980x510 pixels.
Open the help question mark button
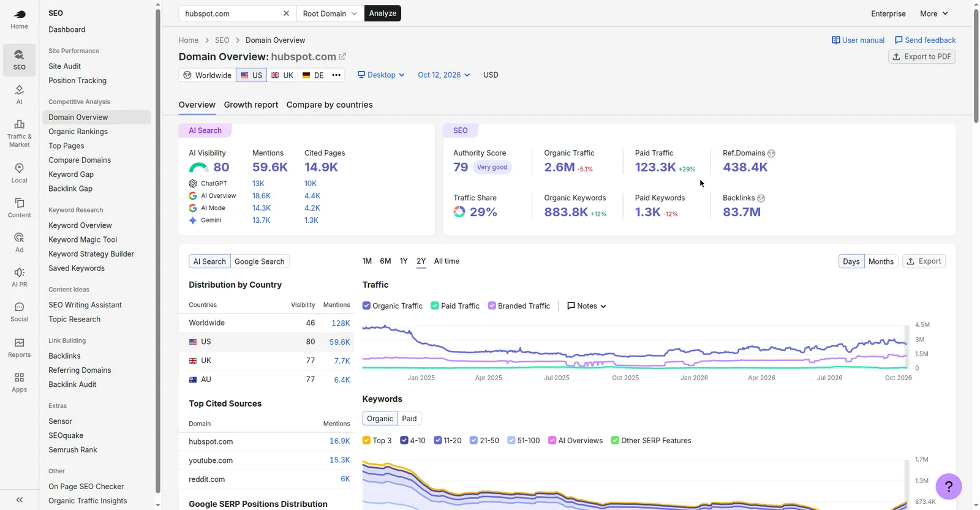pos(949,487)
